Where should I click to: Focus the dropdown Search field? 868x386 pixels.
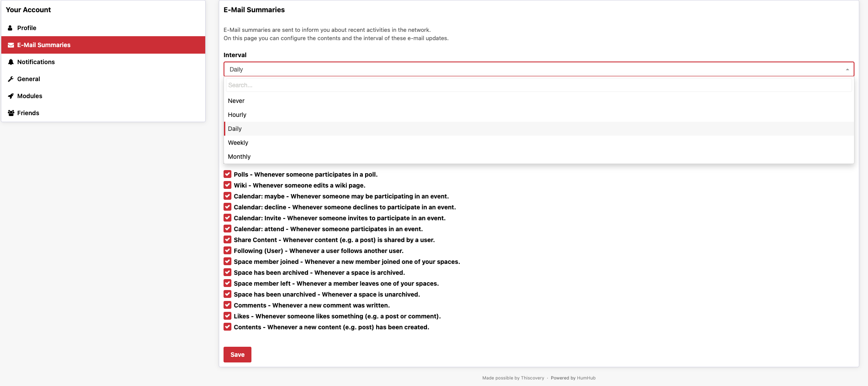539,85
